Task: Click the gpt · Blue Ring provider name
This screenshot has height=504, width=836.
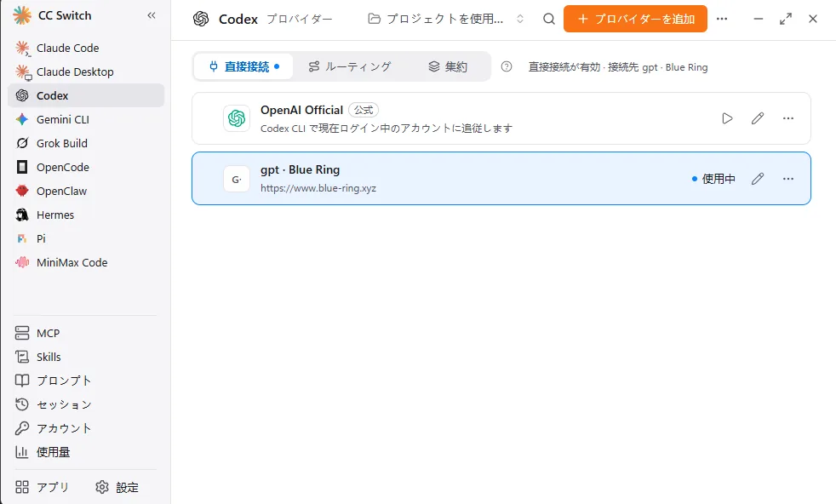Action: tap(301, 170)
